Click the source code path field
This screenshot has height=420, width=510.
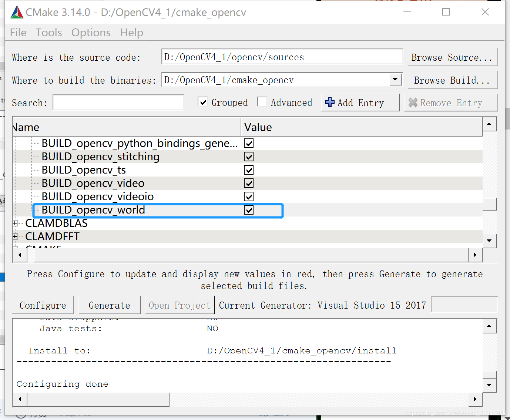click(282, 57)
